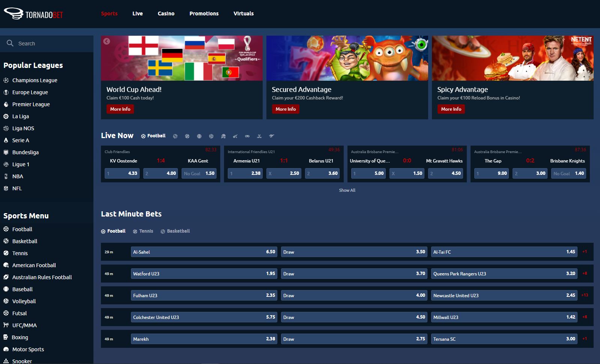The width and height of the screenshot is (600, 364).
Task: Click Show All live events
Action: click(x=347, y=190)
